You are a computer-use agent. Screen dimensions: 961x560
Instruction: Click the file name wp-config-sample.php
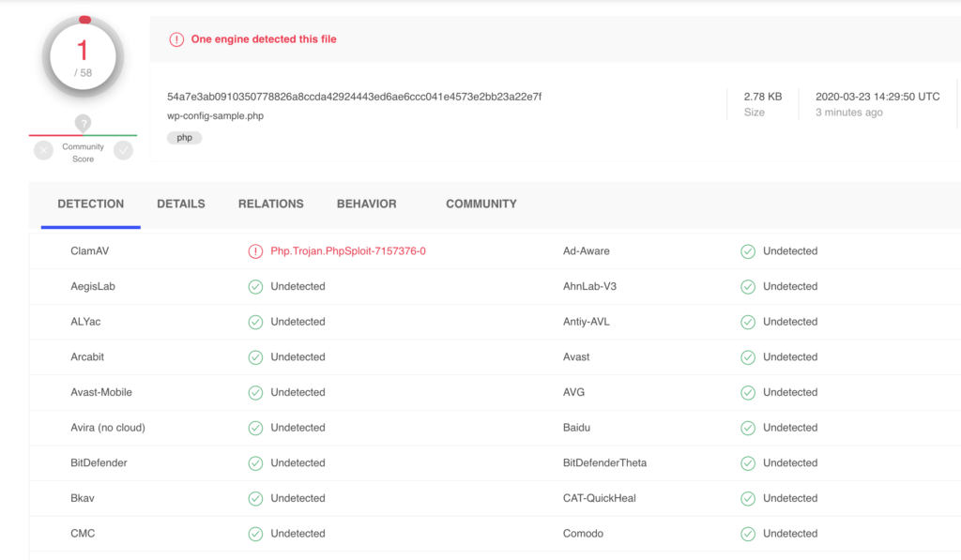tap(215, 115)
